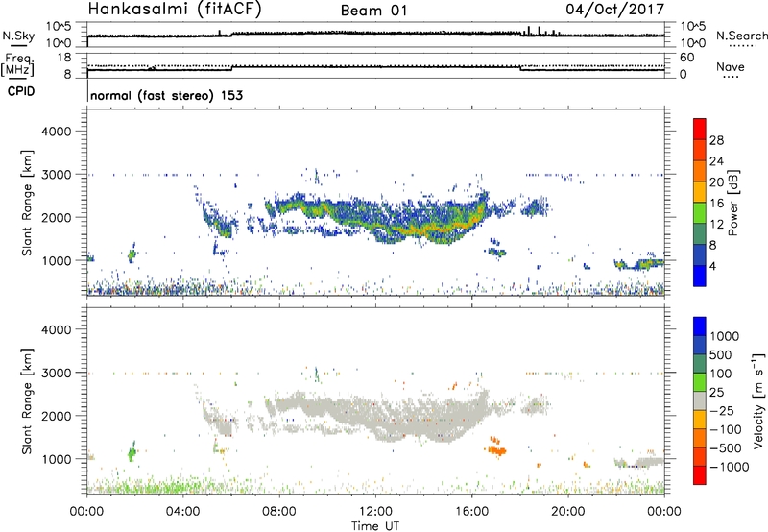Click the Hankasalmi (fitACF) title
This screenshot has width=768, height=532.
[175, 10]
